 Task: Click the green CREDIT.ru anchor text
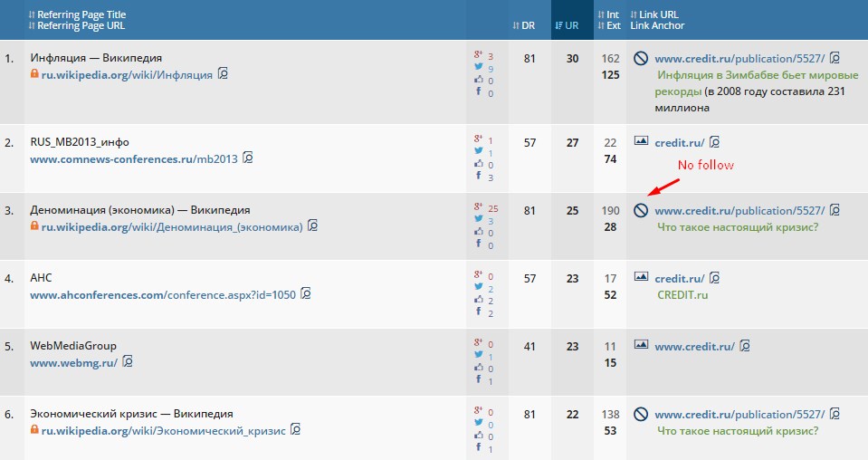682,295
